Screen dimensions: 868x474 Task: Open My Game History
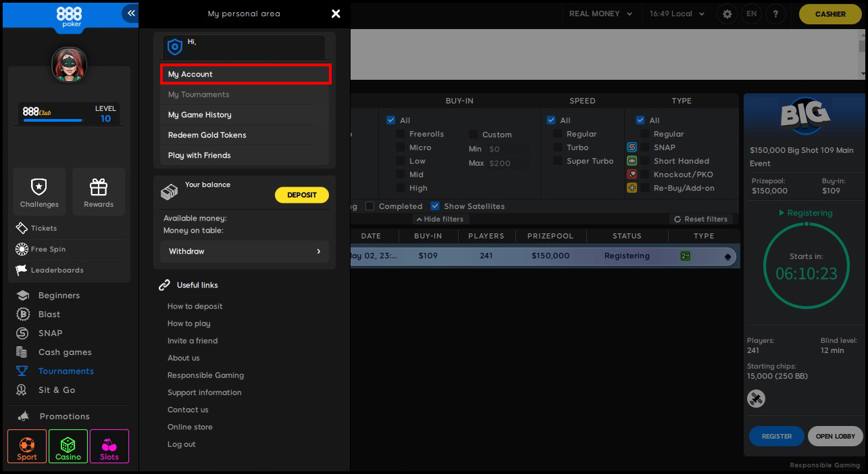245,115
